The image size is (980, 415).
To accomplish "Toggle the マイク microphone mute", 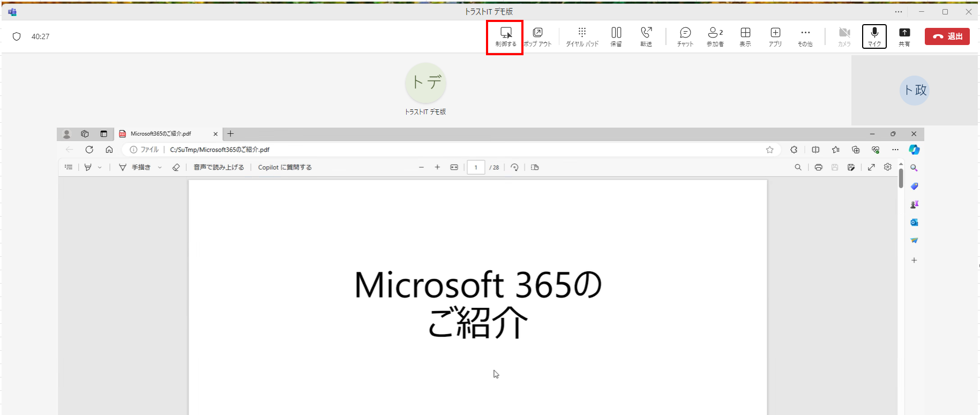I will [x=874, y=36].
